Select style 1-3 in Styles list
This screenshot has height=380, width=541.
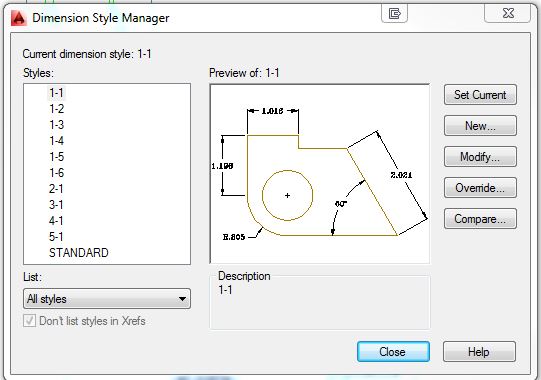click(x=57, y=125)
